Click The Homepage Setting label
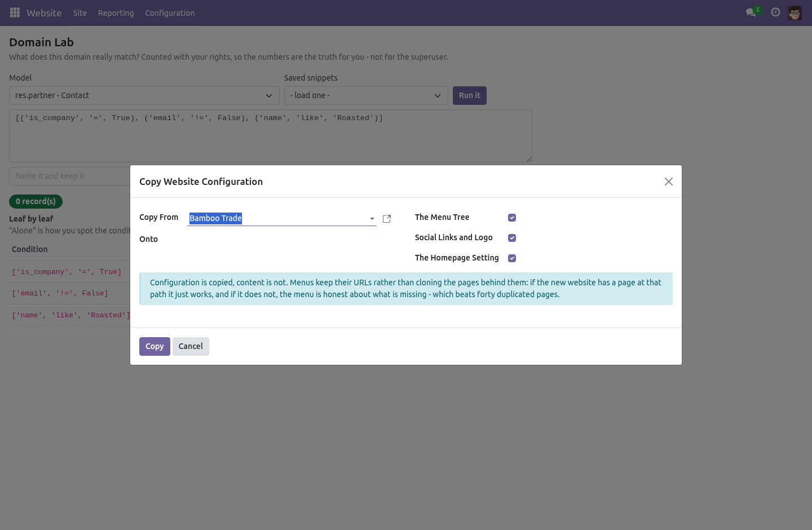The height and width of the screenshot is (530, 812). coord(457,258)
